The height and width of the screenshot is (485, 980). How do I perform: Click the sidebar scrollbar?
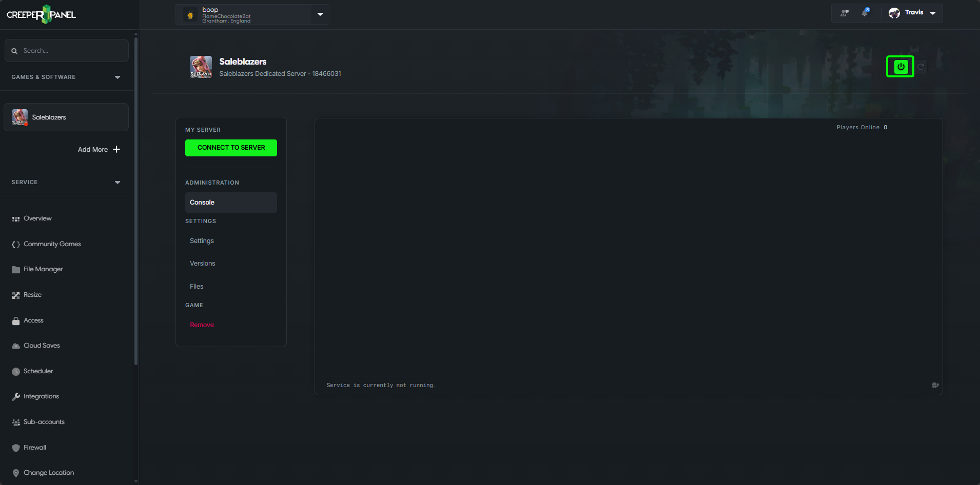[136, 200]
